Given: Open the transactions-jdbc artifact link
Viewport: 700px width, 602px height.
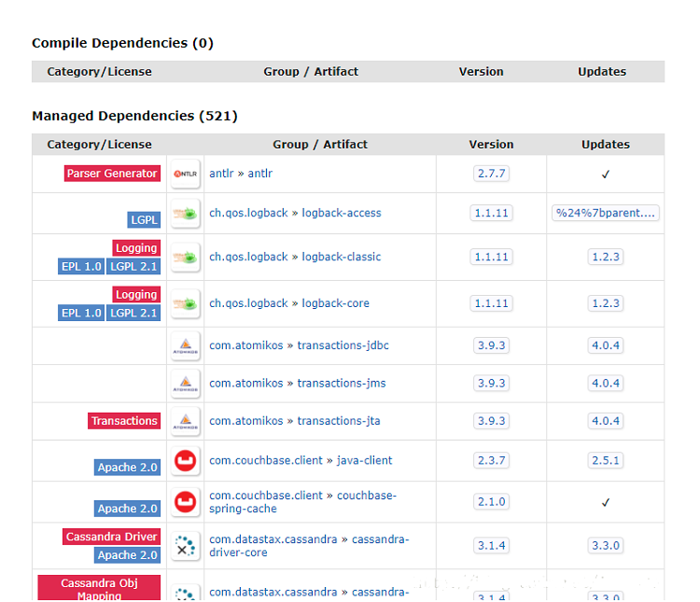Looking at the screenshot, I should click(343, 345).
